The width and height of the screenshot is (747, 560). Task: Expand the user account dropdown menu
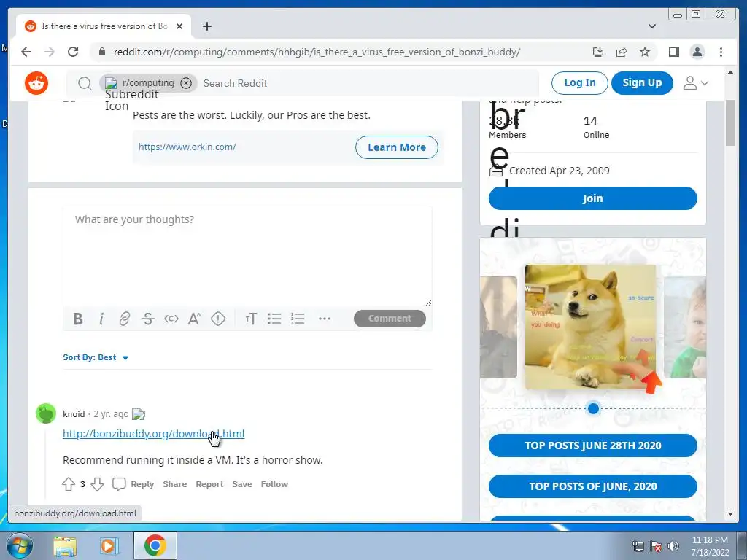pos(696,83)
